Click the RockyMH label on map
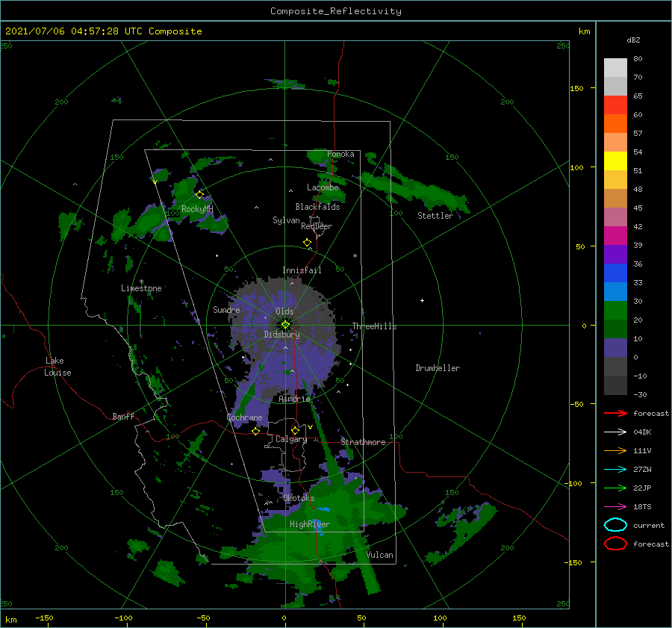The width and height of the screenshot is (672, 628). tap(197, 209)
